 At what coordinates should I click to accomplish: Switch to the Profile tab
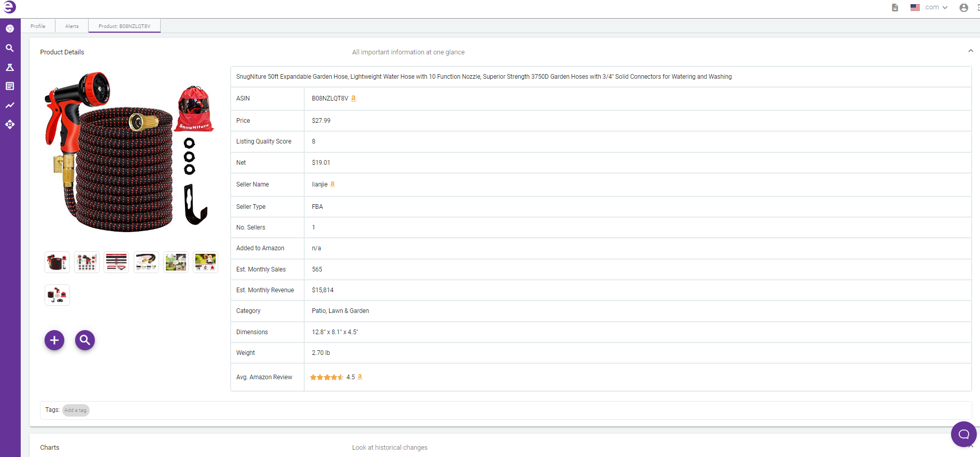[38, 26]
